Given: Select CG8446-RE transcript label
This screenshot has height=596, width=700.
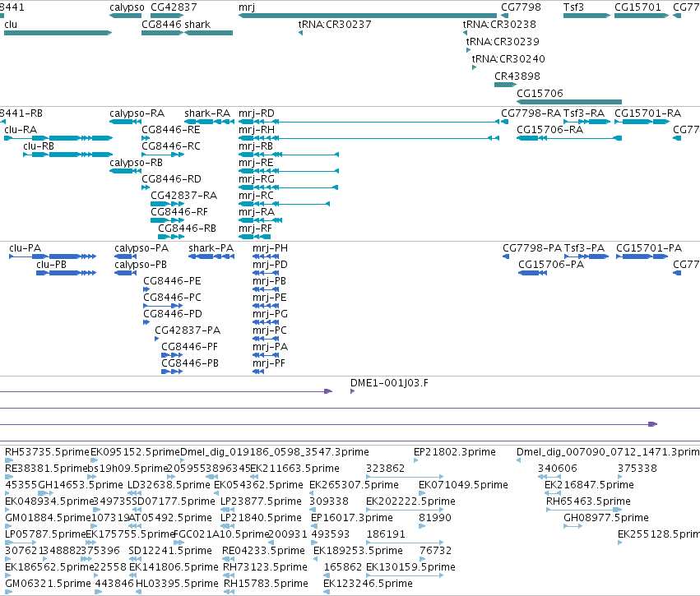Looking at the screenshot, I should tap(171, 130).
